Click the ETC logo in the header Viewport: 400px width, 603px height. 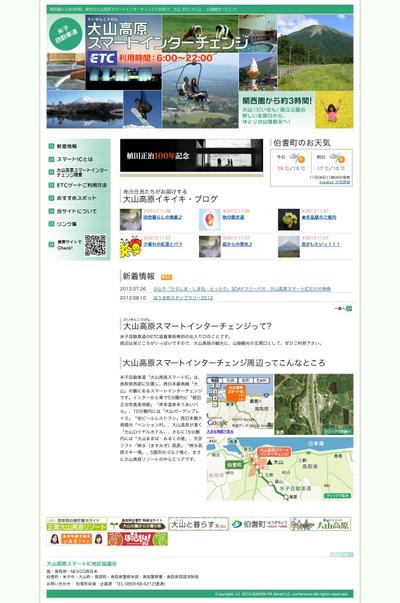click(102, 58)
